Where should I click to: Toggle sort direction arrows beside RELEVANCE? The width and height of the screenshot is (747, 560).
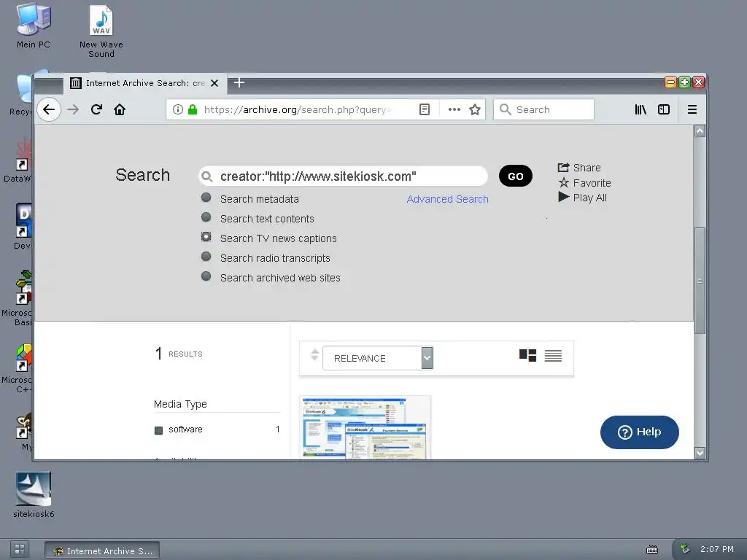pos(314,355)
